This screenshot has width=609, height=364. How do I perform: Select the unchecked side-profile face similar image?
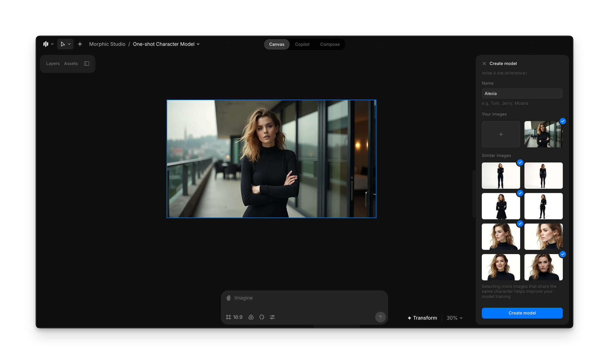click(x=543, y=236)
